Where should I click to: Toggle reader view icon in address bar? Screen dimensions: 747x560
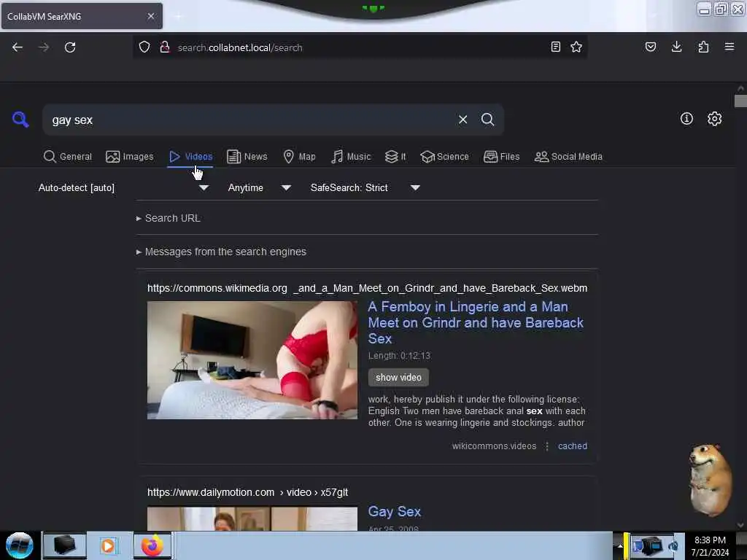coord(555,47)
